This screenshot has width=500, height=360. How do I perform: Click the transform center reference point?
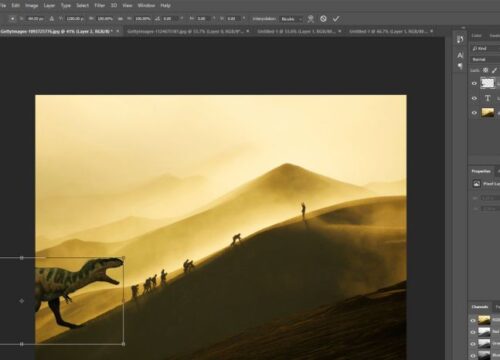click(22, 301)
